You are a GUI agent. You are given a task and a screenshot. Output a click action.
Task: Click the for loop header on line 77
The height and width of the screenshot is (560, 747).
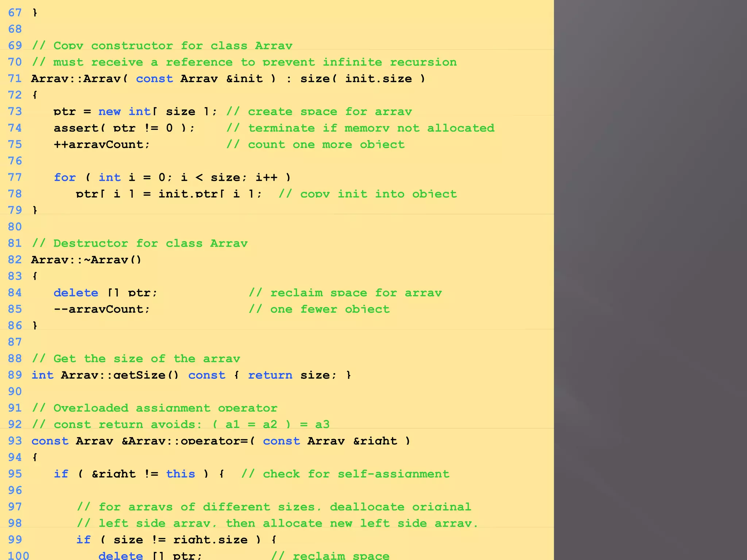[172, 177]
